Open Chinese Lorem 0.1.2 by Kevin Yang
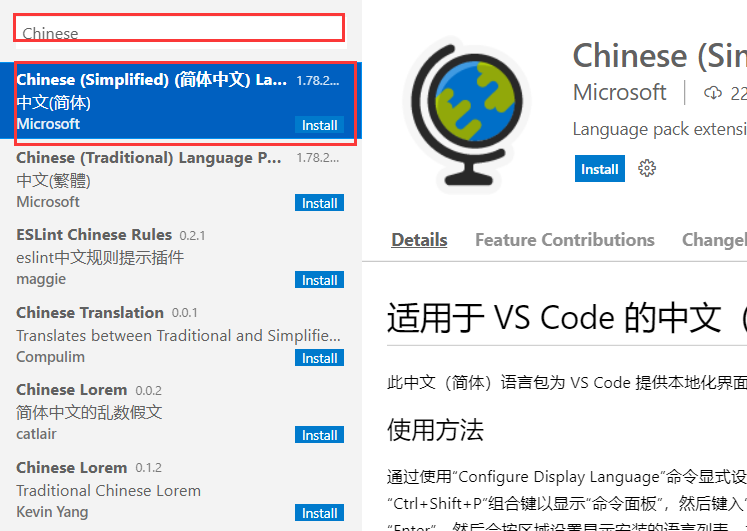 (181, 489)
